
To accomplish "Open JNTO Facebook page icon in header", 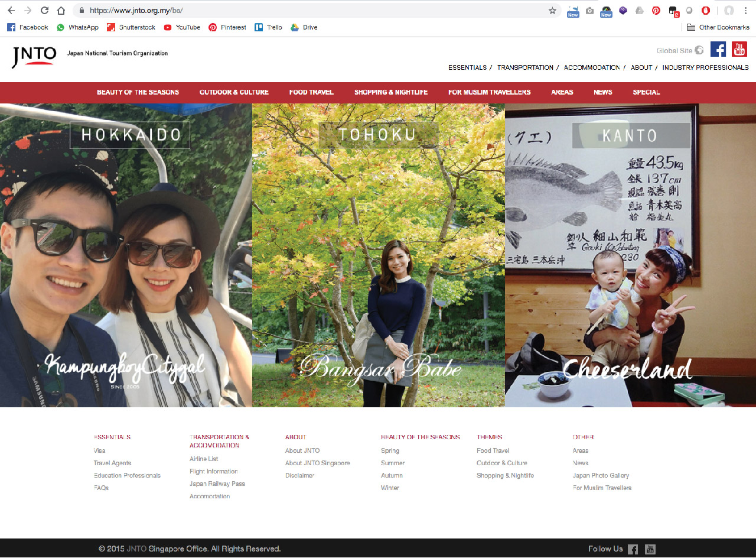I will [718, 49].
